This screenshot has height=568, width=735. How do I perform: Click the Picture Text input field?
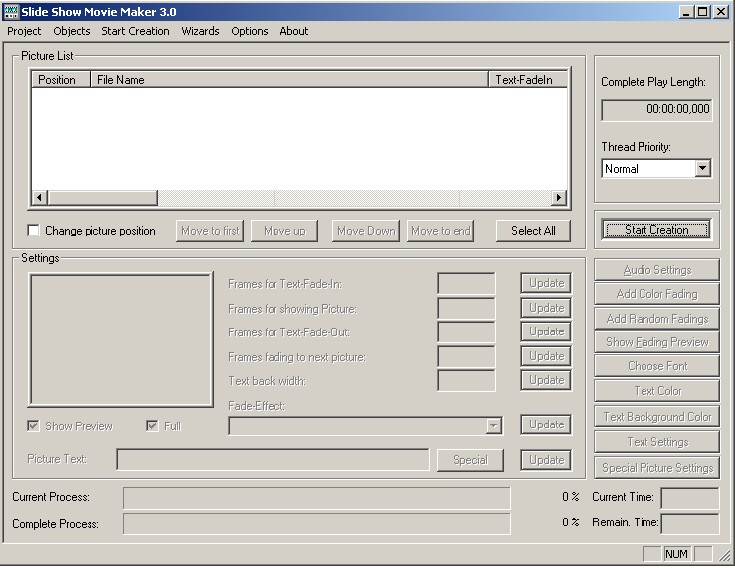click(273, 460)
